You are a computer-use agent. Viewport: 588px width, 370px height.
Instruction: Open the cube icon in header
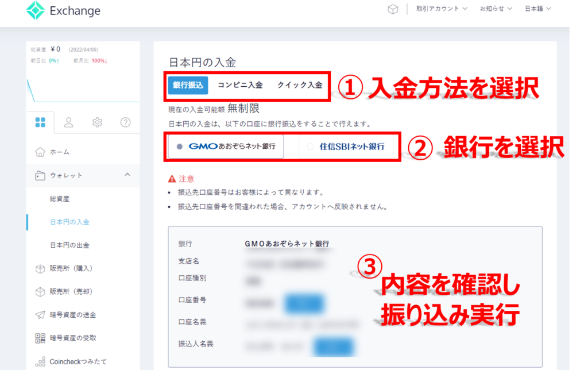(393, 9)
